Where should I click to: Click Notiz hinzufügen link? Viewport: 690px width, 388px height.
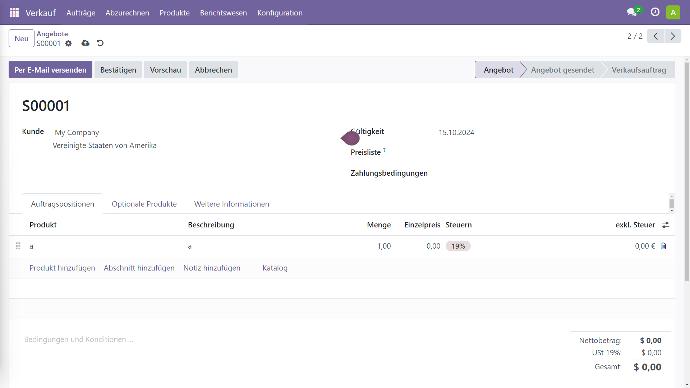point(212,268)
